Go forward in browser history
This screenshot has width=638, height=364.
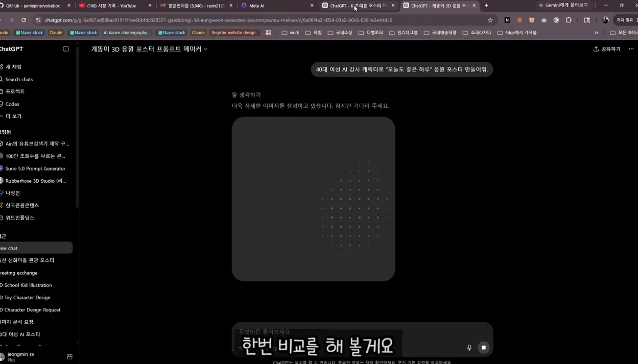pyautogui.click(x=11, y=20)
